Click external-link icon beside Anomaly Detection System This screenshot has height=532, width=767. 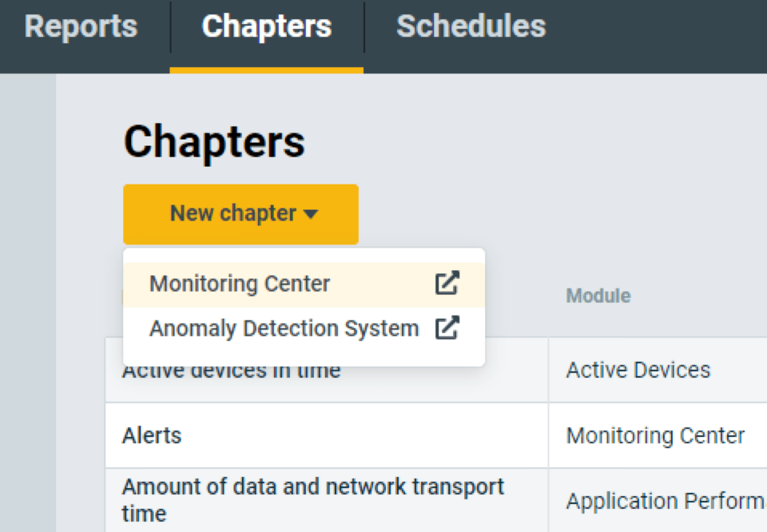pos(447,328)
